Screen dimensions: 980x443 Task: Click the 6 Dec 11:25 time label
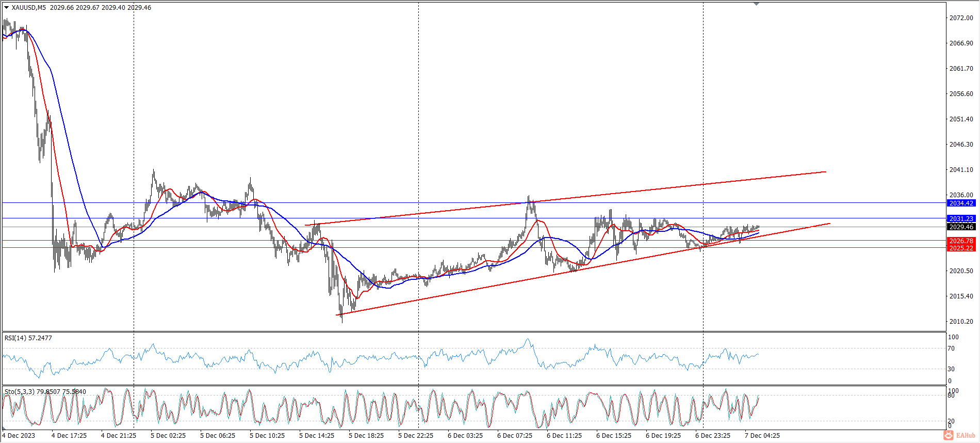click(x=564, y=436)
